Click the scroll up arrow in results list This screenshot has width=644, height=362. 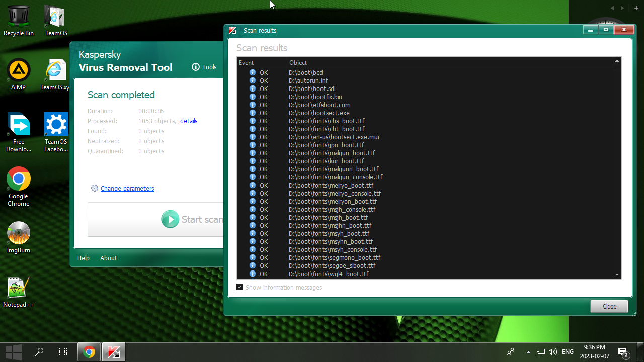coord(617,61)
